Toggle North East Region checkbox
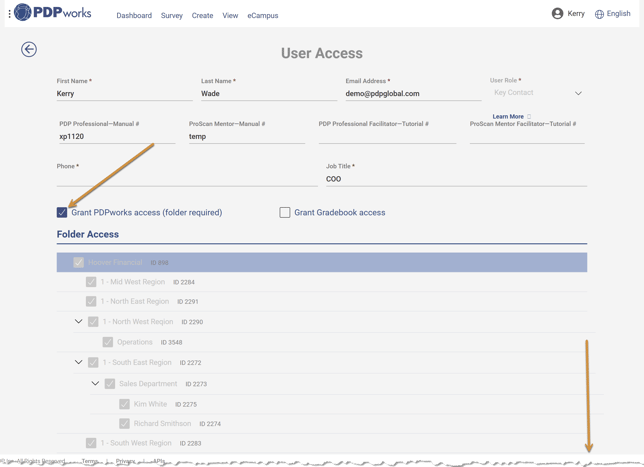 (91, 301)
